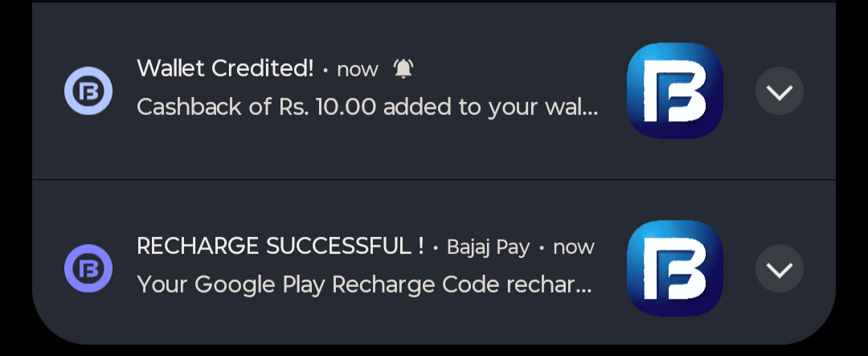The height and width of the screenshot is (356, 868).
Task: Open the RECHARGE SUCCESSFUL ! notification title
Action: pos(280,246)
